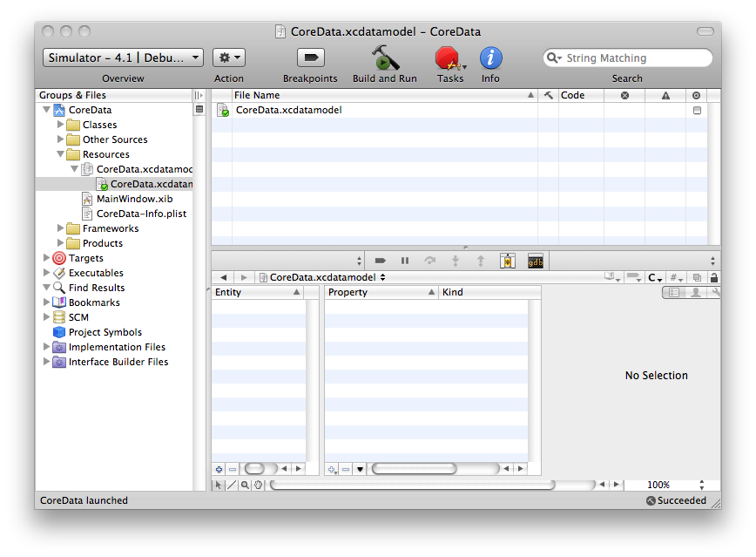
Task: Click the debugger Pause button
Action: [405, 262]
